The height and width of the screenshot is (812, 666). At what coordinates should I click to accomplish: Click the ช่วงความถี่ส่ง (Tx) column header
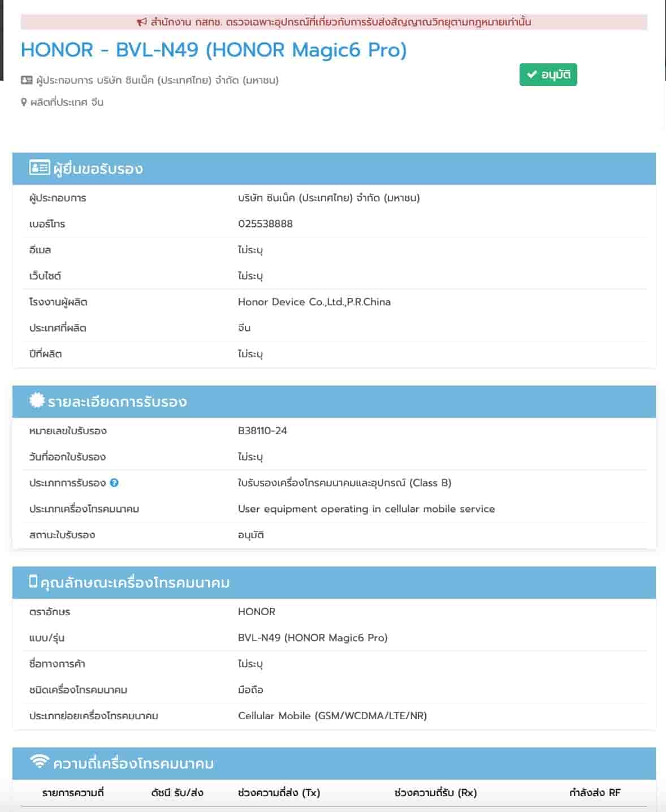point(279,793)
